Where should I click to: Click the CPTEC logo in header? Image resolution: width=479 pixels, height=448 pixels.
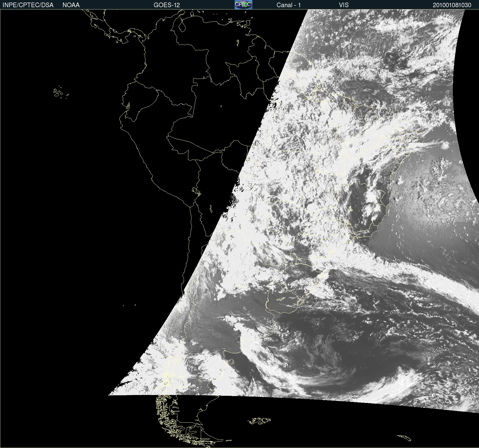point(243,5)
